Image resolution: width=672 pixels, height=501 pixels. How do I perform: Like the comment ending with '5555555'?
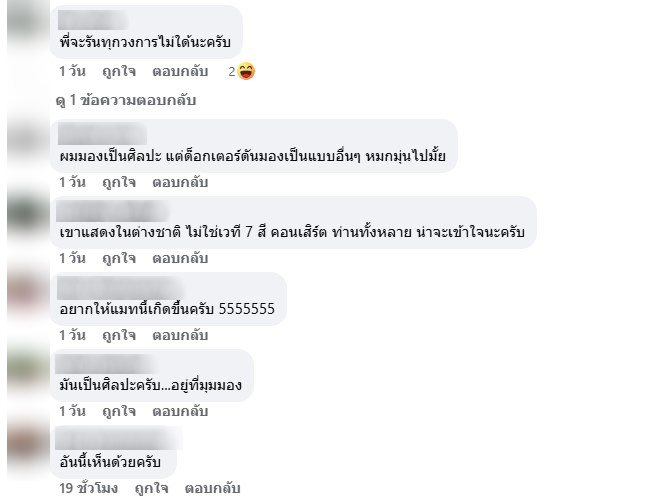pos(119,335)
